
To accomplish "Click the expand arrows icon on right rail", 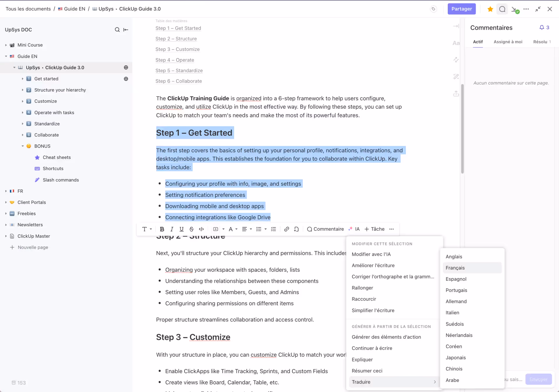I will pyautogui.click(x=456, y=60).
